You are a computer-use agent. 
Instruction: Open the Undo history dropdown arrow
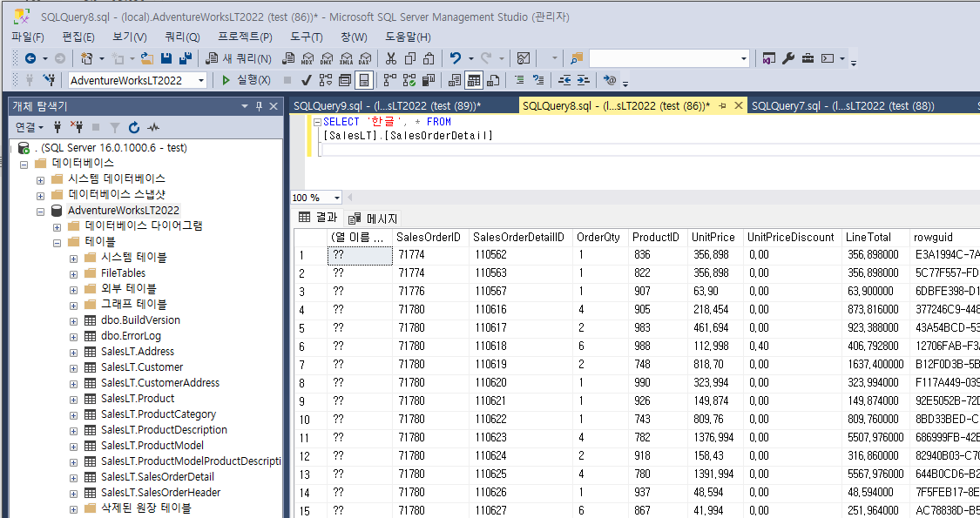(x=470, y=58)
